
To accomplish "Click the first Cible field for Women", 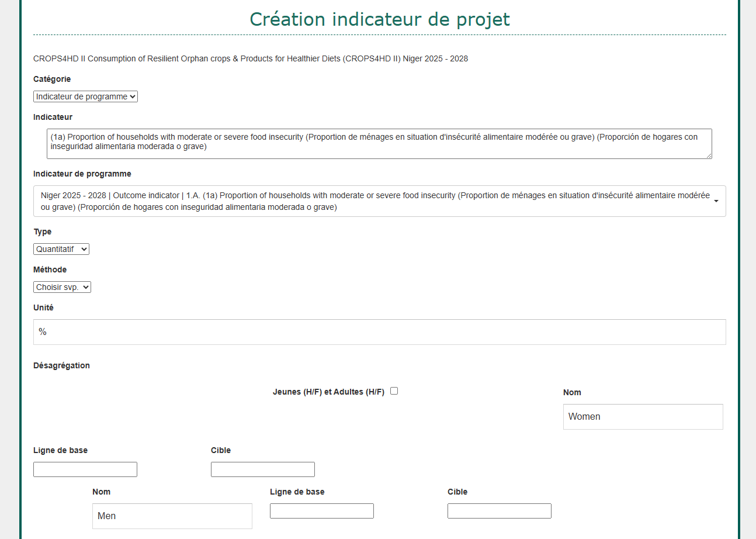I will click(x=262, y=469).
